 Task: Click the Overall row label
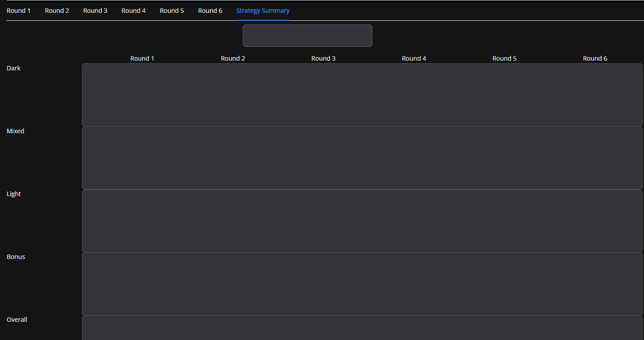coord(17,320)
